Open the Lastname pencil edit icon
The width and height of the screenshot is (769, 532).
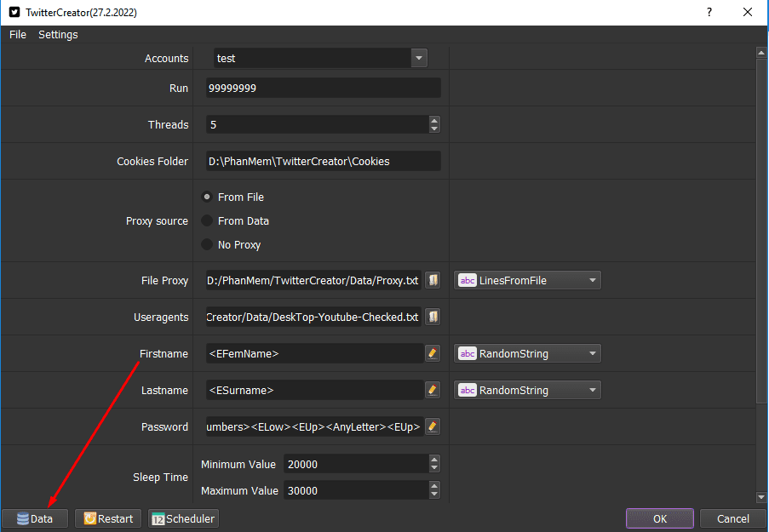click(x=433, y=391)
